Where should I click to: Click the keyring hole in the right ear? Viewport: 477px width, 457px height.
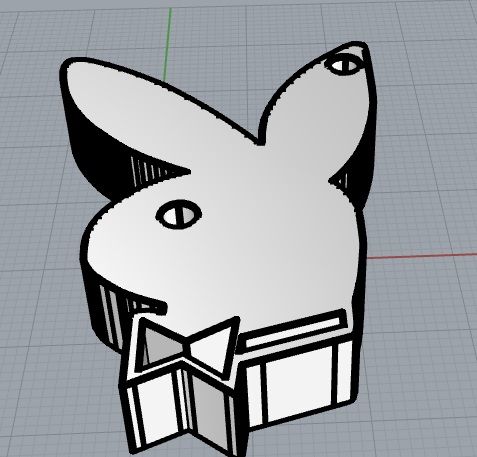click(345, 65)
